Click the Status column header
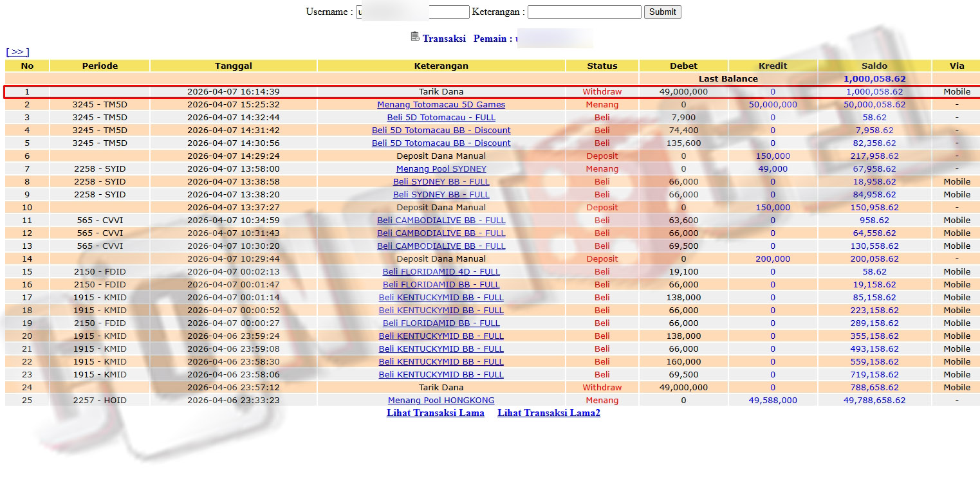 [602, 66]
